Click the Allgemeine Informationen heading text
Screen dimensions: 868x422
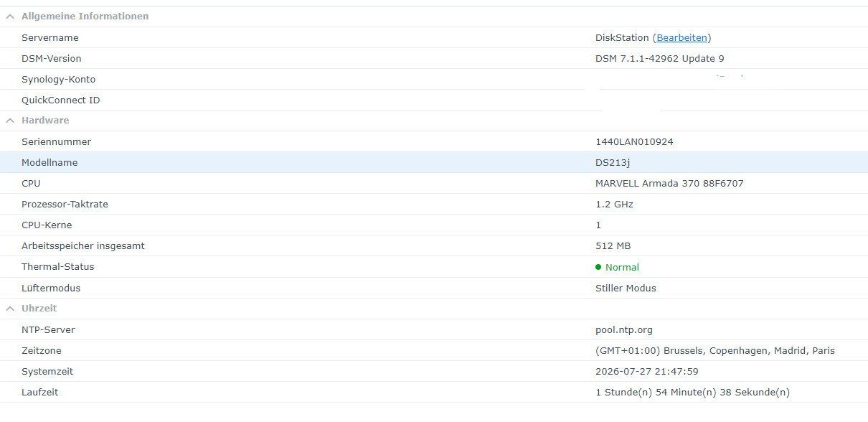85,17
